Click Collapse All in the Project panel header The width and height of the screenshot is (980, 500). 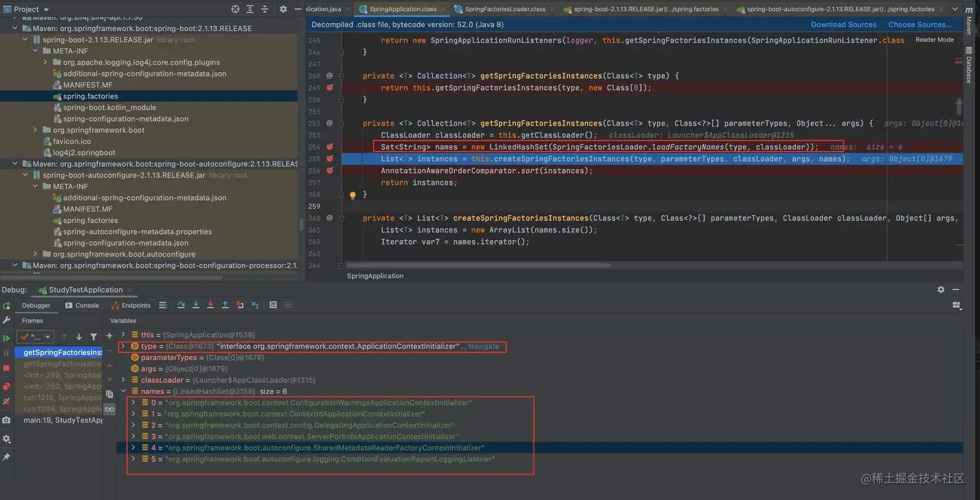point(265,9)
